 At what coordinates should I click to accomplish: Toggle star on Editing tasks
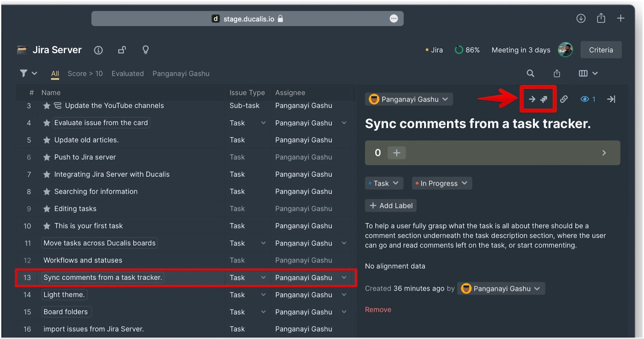[x=47, y=209]
